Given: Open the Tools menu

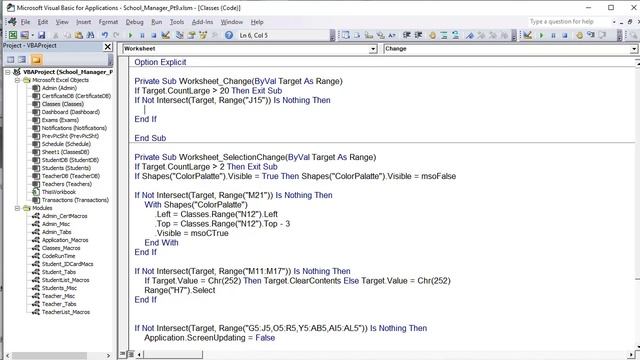Looking at the screenshot, I should [x=177, y=22].
